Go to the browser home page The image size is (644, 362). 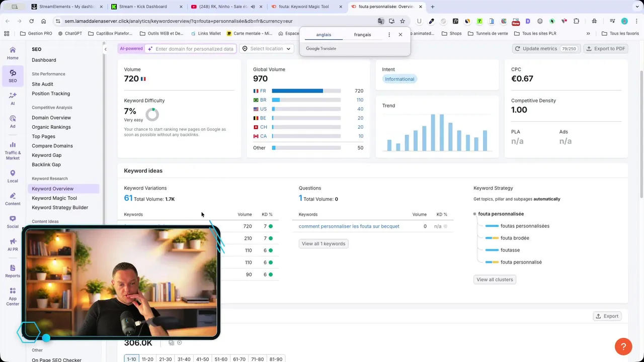(43, 21)
